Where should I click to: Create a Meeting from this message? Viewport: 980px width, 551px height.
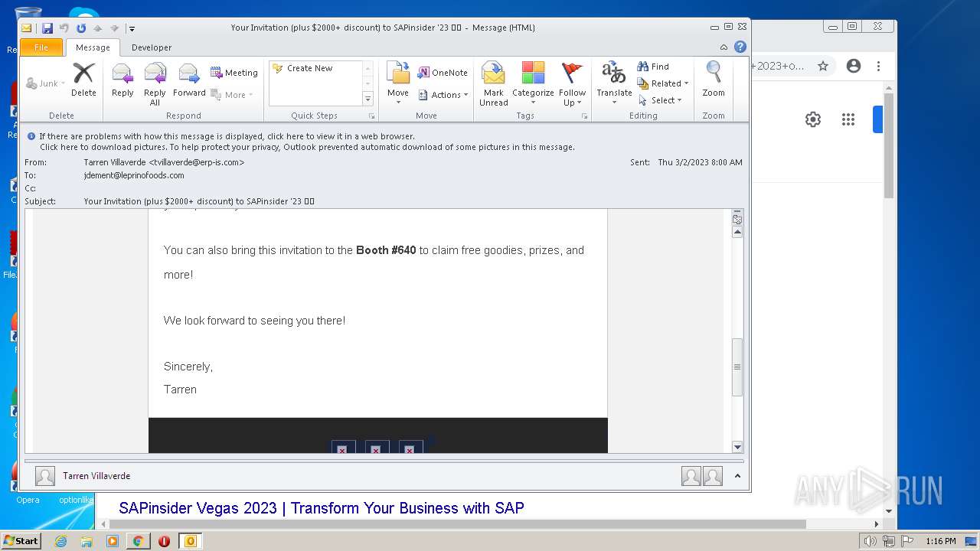tap(234, 73)
